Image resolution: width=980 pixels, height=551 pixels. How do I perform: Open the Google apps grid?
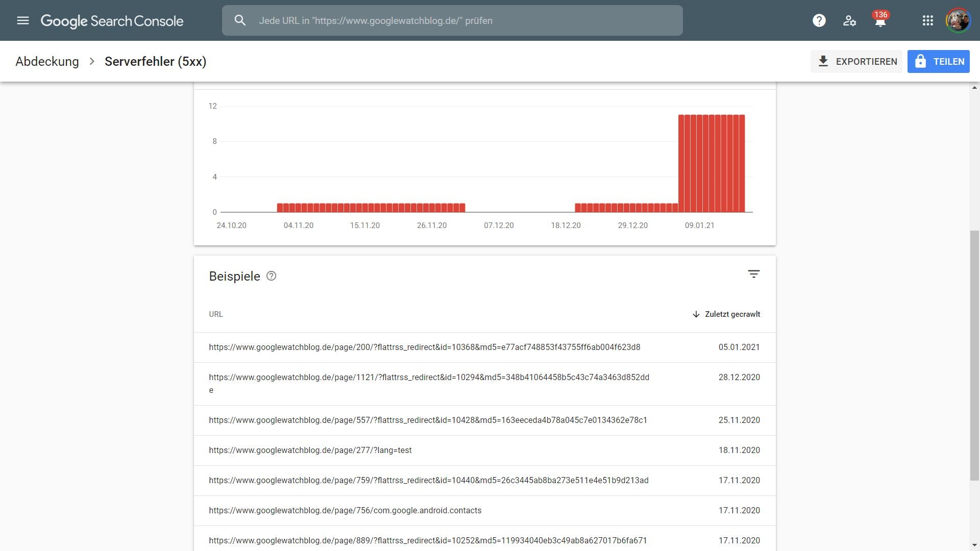[927, 20]
